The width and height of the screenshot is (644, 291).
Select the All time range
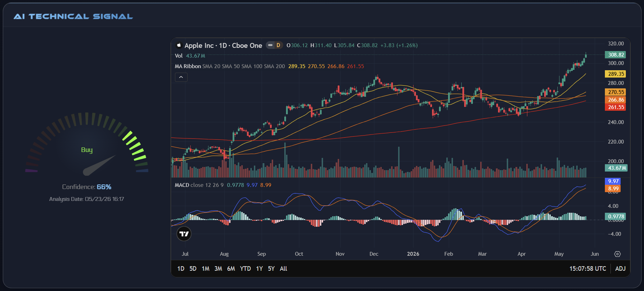[x=283, y=269]
